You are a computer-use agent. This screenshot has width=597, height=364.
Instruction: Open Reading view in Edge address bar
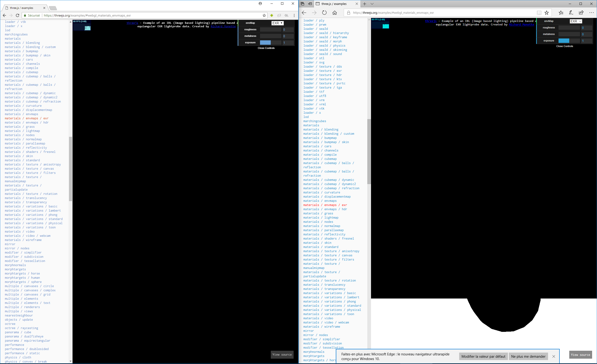point(539,13)
